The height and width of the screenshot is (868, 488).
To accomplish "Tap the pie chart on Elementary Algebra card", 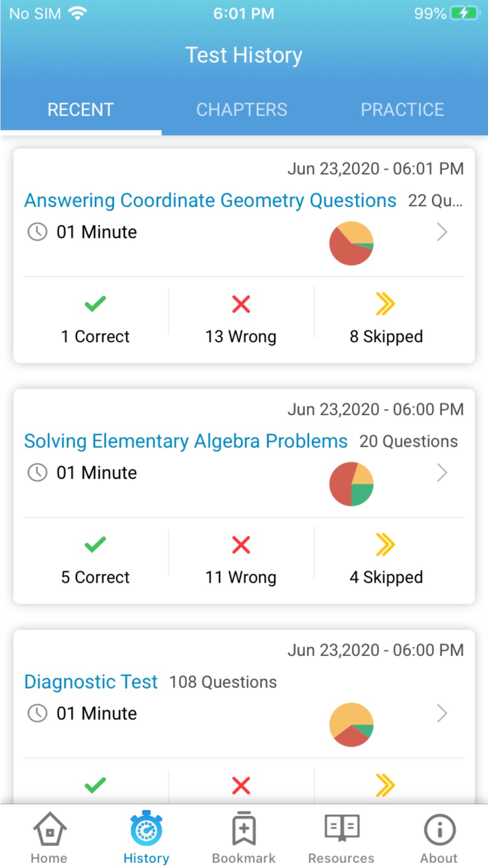I will point(351,484).
